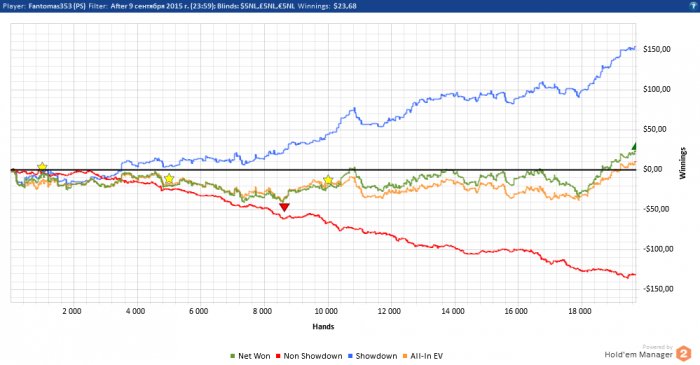Click the 16 000 hands axis label

516,311
